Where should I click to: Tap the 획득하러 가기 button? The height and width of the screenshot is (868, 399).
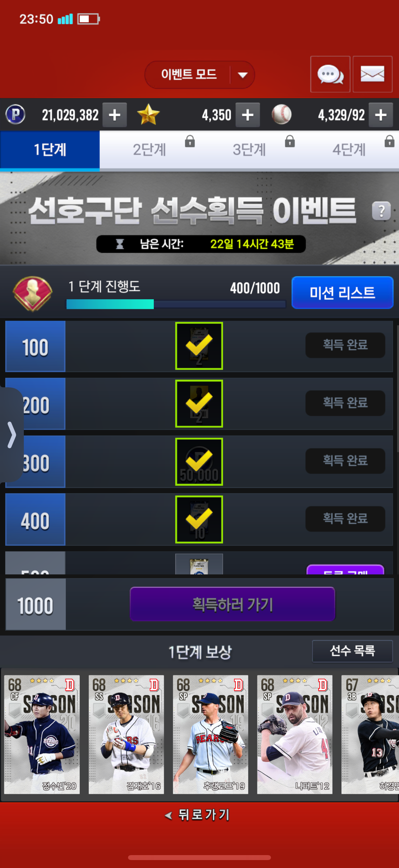point(233,604)
